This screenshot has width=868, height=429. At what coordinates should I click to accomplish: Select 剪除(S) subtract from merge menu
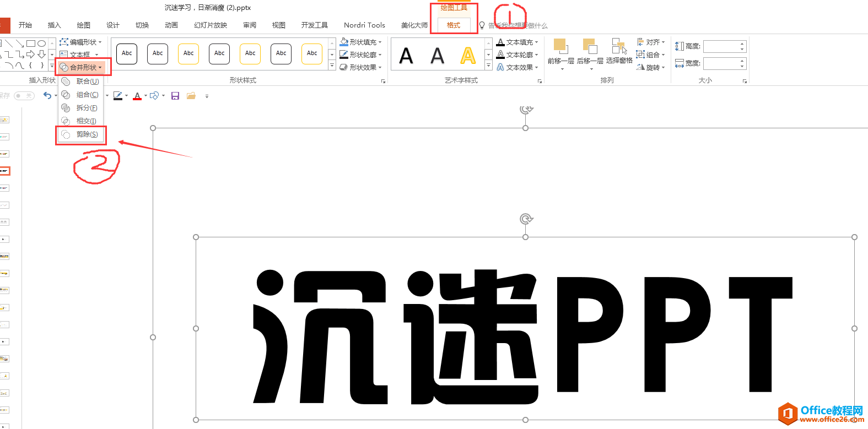[x=81, y=134]
